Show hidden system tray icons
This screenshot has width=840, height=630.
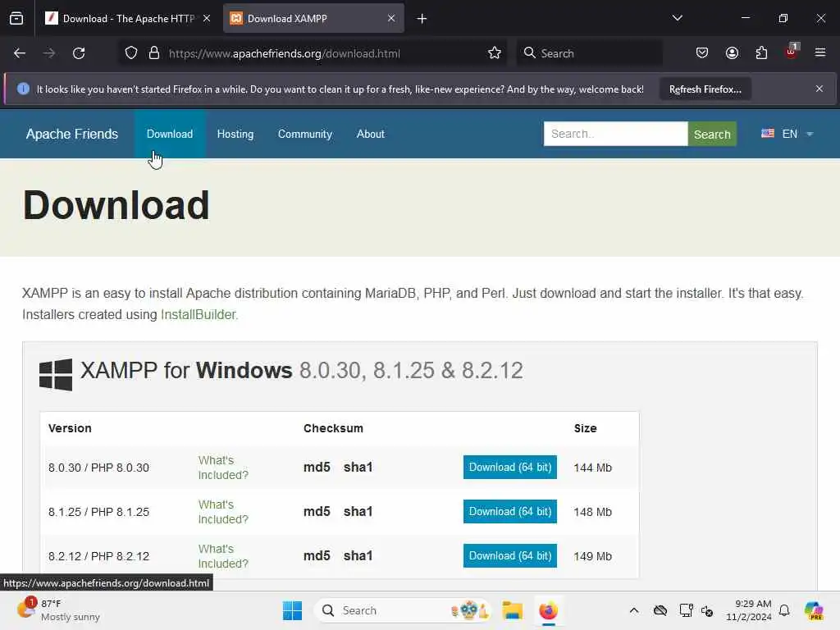pyautogui.click(x=634, y=610)
